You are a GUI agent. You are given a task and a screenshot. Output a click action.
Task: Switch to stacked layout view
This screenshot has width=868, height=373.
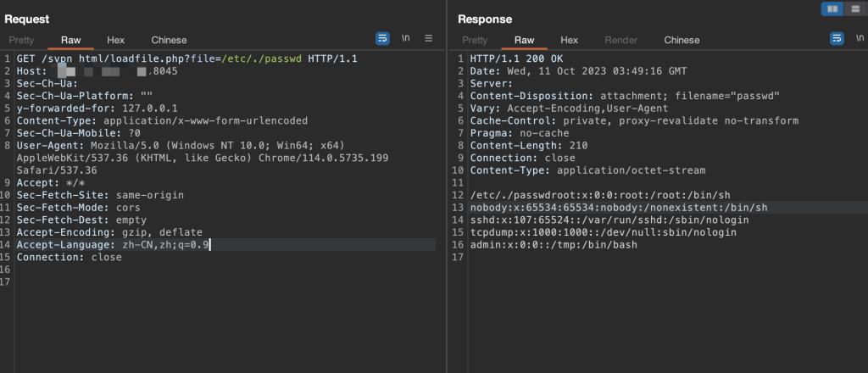point(855,8)
